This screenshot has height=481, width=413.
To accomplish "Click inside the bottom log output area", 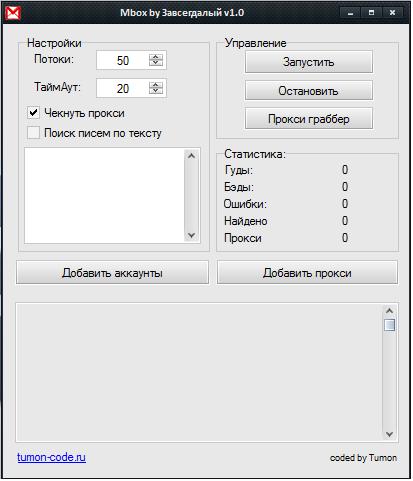I will [x=199, y=373].
